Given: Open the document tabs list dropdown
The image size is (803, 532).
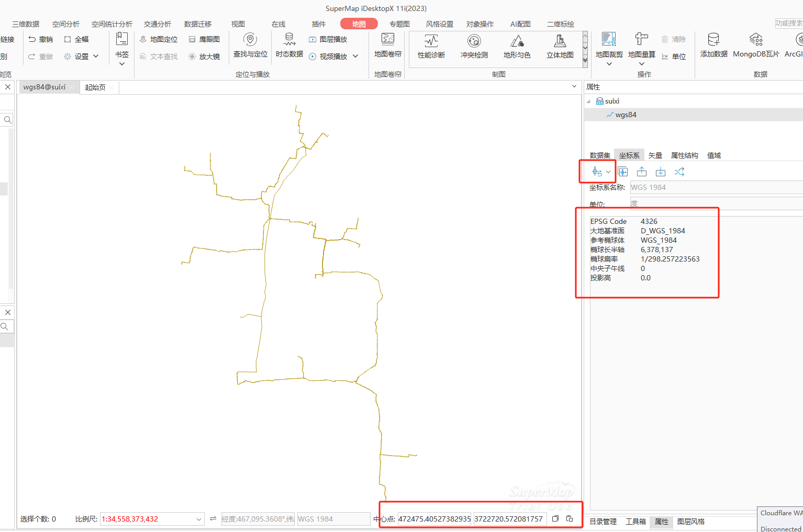Looking at the screenshot, I should tap(574, 86).
